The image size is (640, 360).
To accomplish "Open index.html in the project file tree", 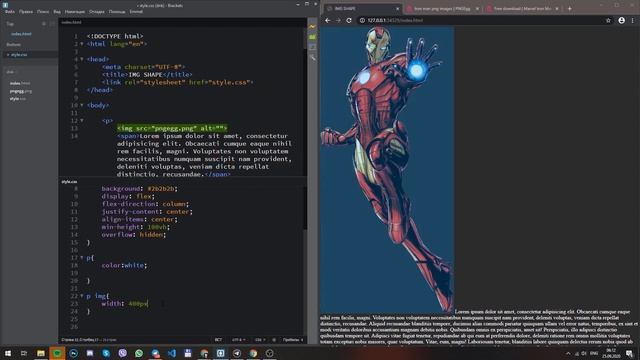I will tap(20, 83).
